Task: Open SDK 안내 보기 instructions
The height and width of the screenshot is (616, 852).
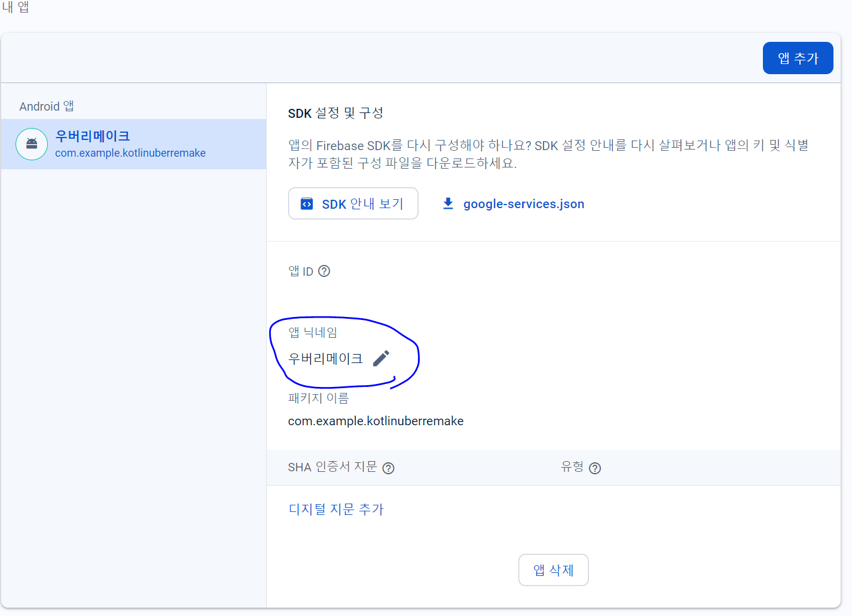Action: 353,203
